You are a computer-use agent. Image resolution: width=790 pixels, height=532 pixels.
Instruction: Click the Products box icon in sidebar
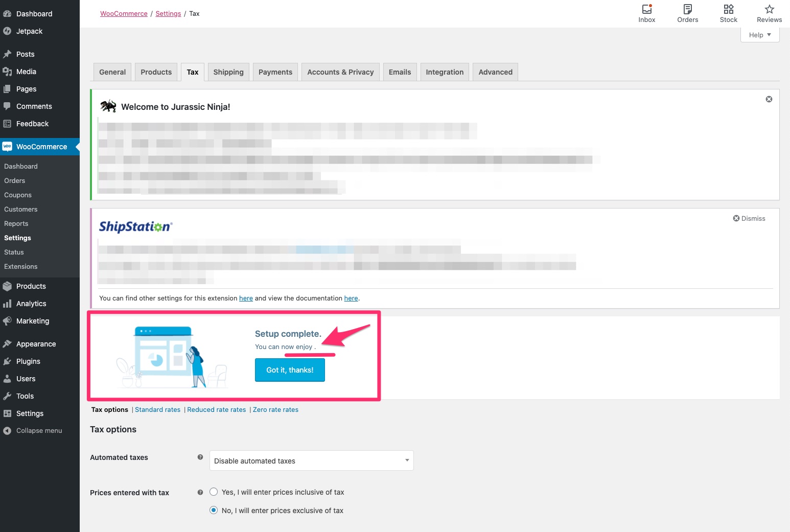click(x=7, y=286)
